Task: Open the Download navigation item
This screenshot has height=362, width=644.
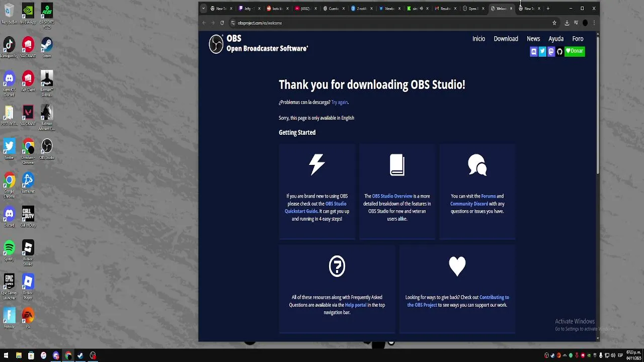Action: [506, 39]
